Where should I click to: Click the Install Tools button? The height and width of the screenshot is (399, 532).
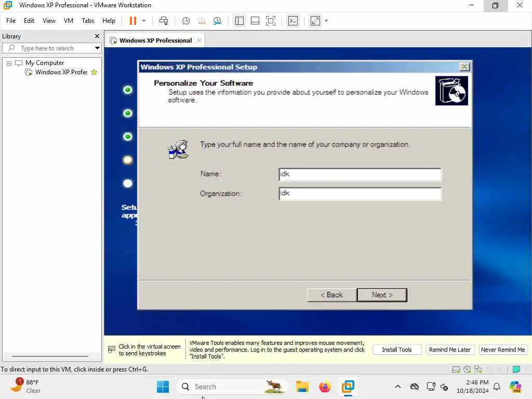(397, 350)
